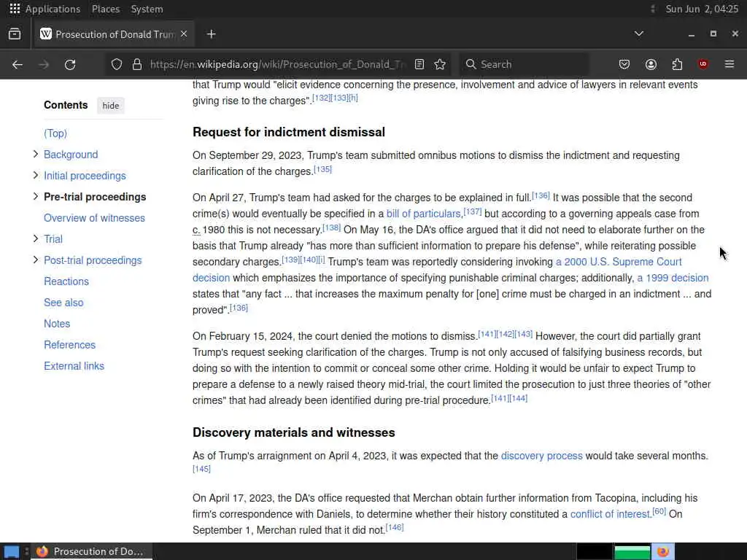Go to Initial proceedings section link
The height and width of the screenshot is (560, 747).
(x=85, y=176)
